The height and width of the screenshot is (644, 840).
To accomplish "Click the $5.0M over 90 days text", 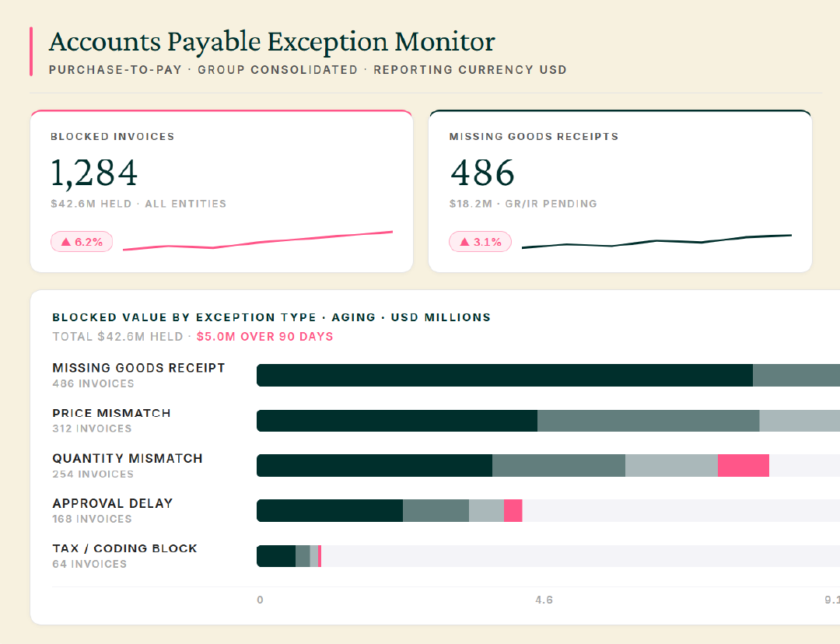I will 264,337.
